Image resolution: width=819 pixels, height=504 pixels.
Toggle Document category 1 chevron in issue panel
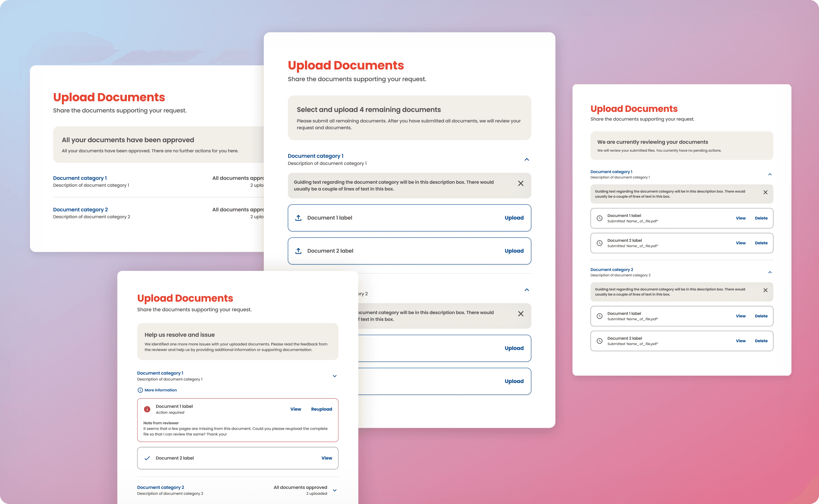(335, 376)
